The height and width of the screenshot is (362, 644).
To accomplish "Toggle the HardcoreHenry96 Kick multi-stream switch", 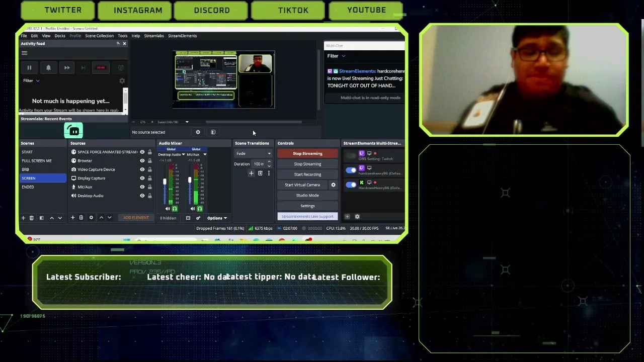I will pos(351,185).
